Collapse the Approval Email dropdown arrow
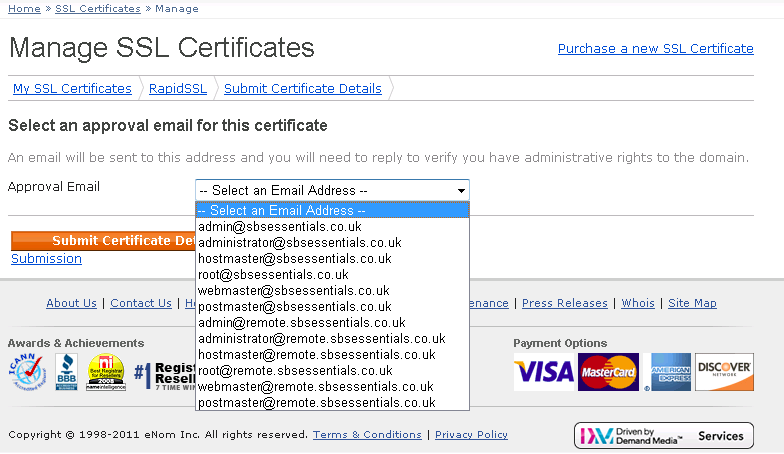The height and width of the screenshot is (454, 784). (x=461, y=190)
